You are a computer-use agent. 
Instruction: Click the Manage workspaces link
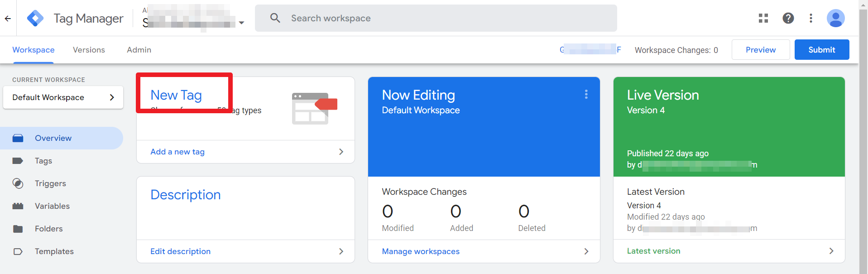[x=421, y=251]
